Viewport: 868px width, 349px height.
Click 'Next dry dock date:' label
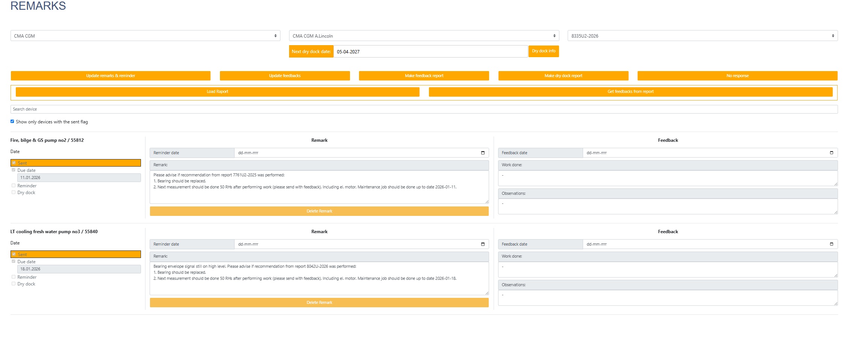click(x=311, y=52)
